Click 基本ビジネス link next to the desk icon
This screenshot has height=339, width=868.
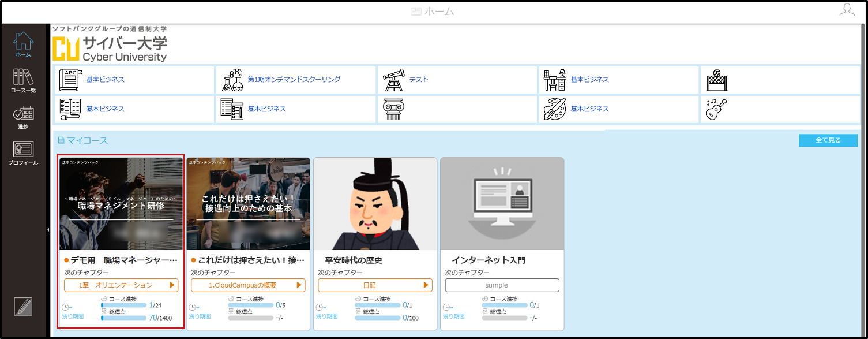click(590, 80)
